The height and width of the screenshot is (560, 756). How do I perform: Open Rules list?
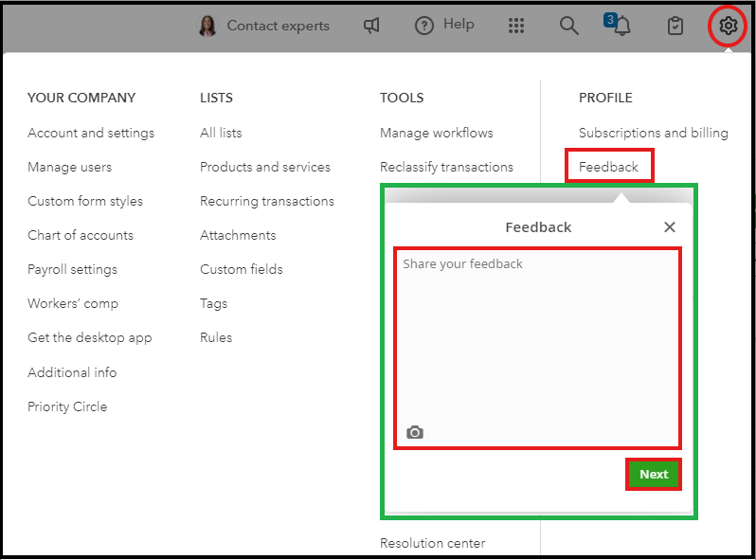pos(216,337)
